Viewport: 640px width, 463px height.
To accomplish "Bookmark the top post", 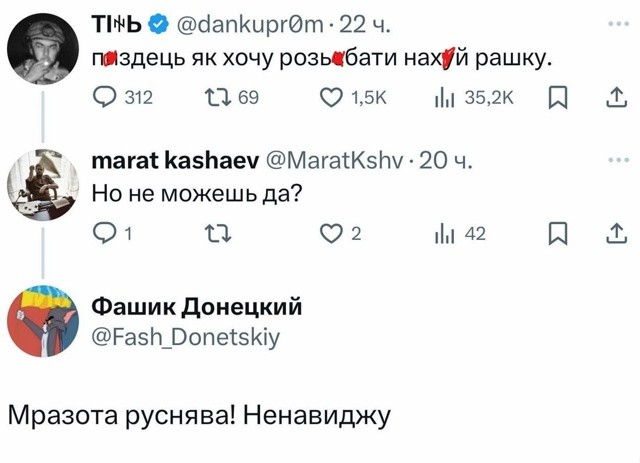I will 558,98.
